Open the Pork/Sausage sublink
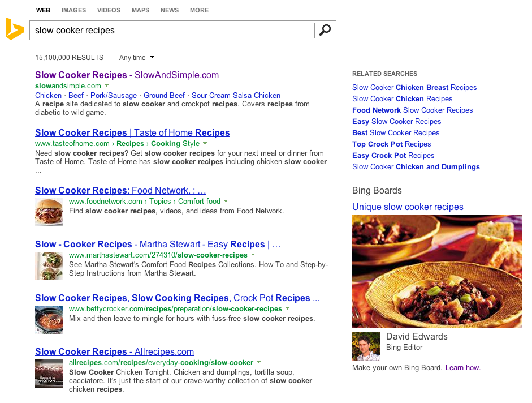 click(x=114, y=95)
